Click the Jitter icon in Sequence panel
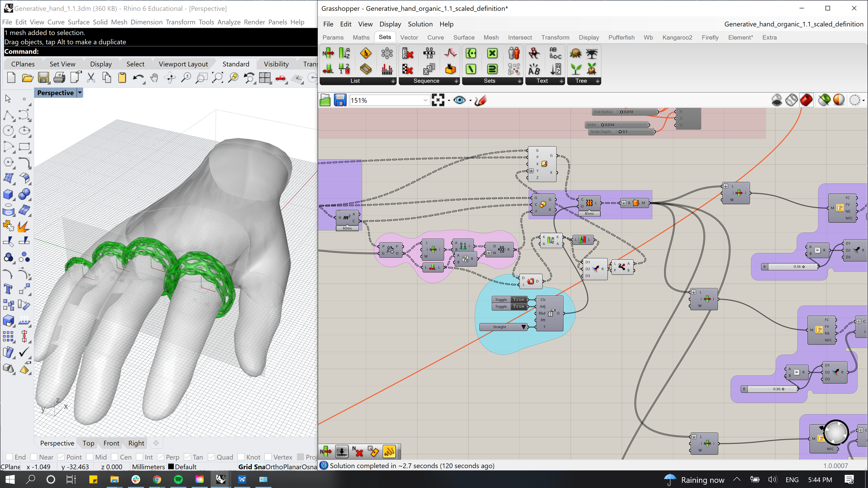The height and width of the screenshot is (488, 868). (450, 53)
